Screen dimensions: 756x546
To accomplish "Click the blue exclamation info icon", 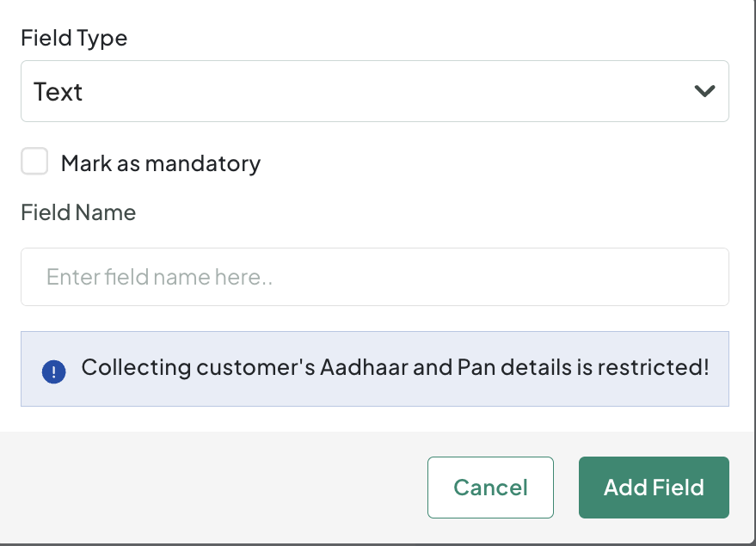I will 53,372.
